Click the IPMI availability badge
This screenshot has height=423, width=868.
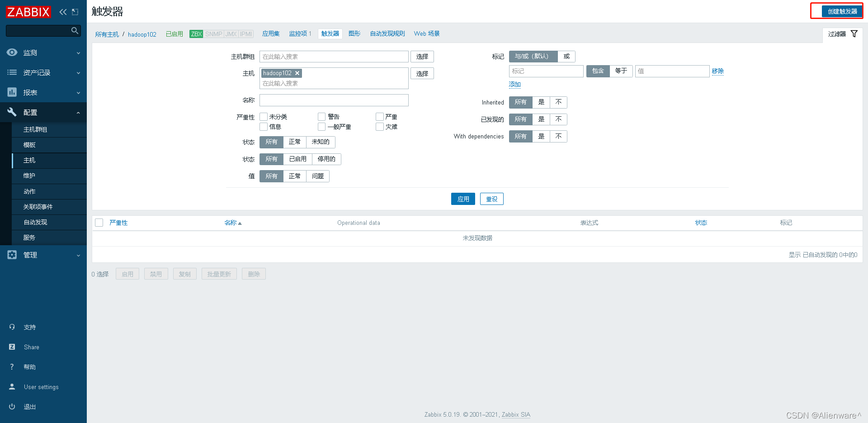coord(246,34)
